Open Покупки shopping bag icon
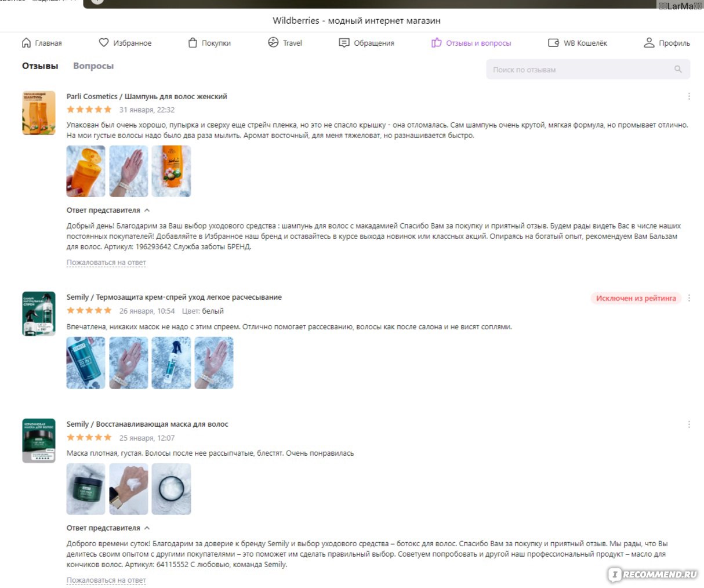This screenshot has height=588, width=704. click(x=193, y=43)
